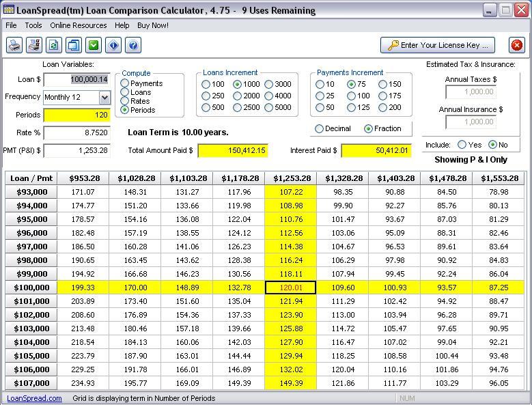Open the Tools menu
The image size is (532, 405).
33,25
